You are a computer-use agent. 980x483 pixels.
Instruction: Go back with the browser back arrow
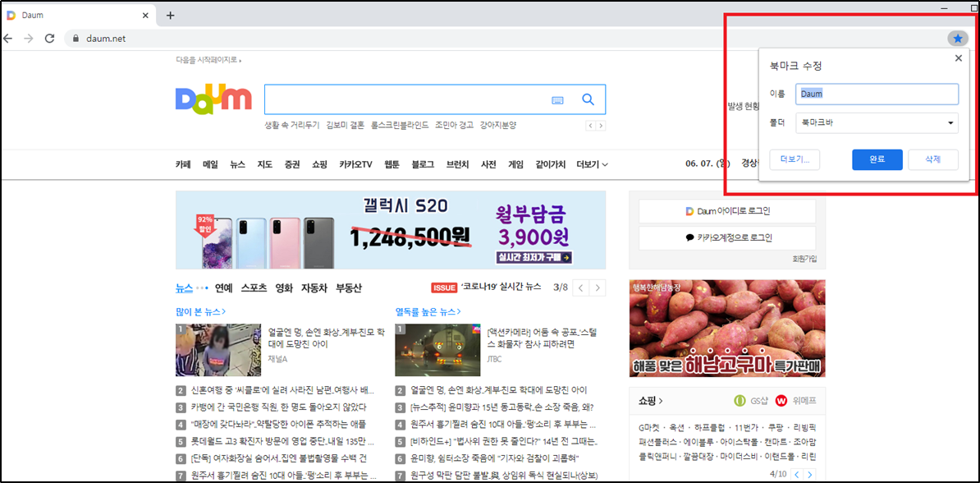pos(7,39)
